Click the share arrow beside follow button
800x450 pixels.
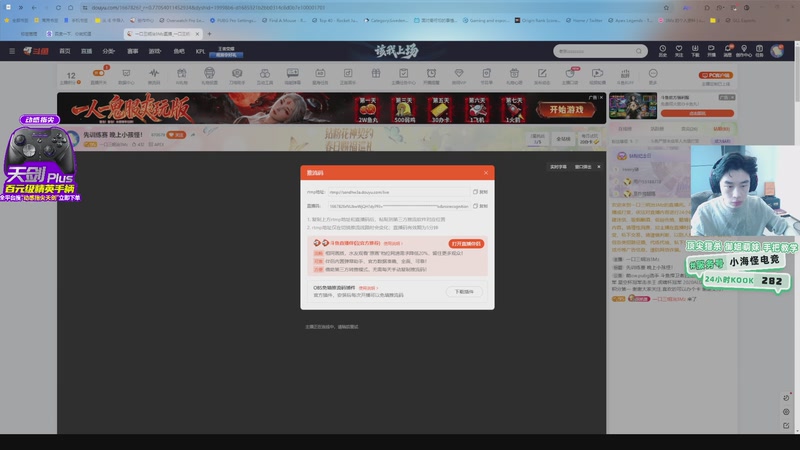pyautogui.click(x=193, y=135)
